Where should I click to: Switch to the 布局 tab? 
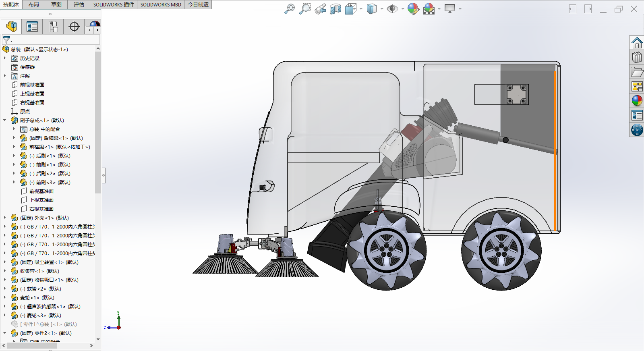34,4
